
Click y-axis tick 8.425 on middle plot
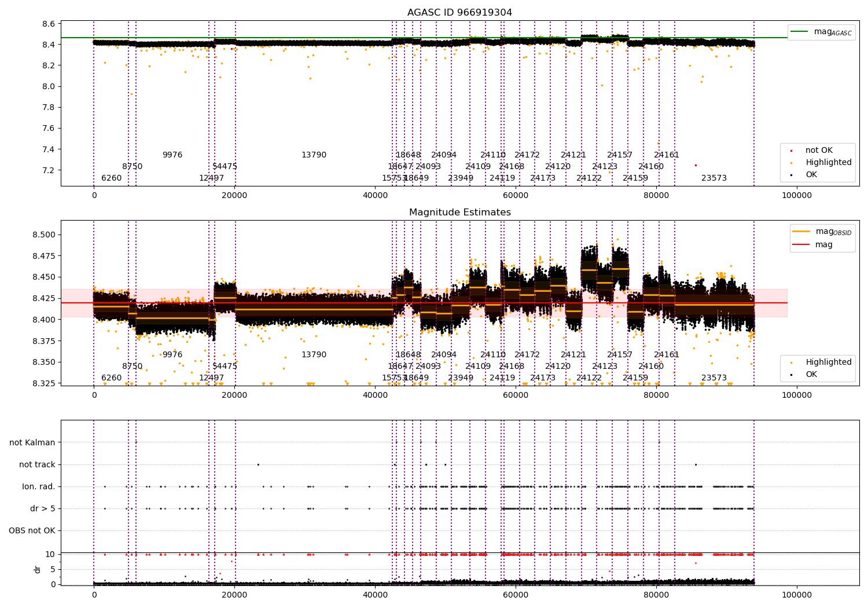(45, 298)
